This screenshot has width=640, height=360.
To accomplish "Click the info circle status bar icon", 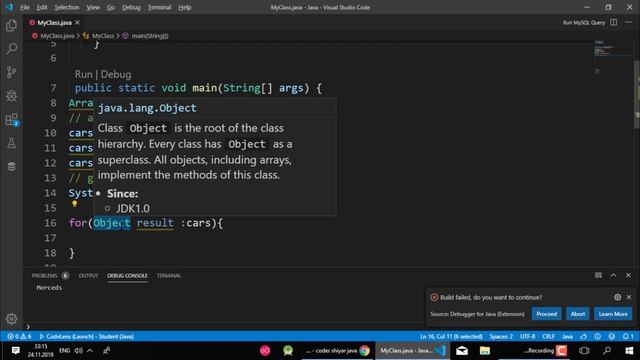I will pyautogui.click(x=598, y=336).
